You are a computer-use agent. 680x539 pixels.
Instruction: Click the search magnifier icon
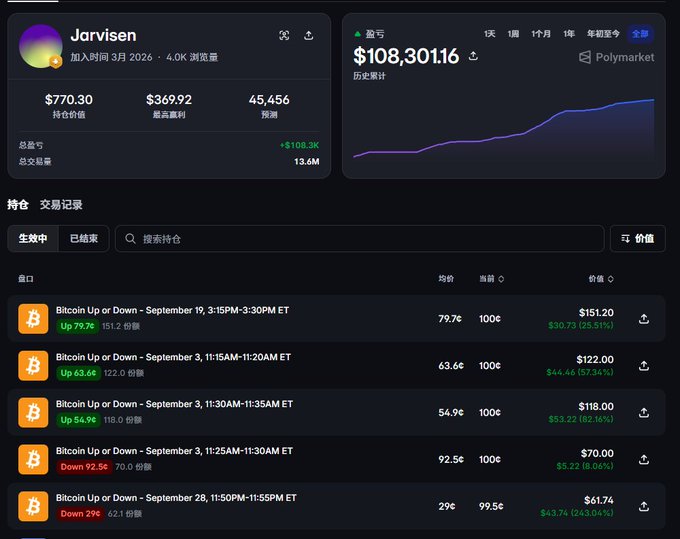tap(130, 238)
